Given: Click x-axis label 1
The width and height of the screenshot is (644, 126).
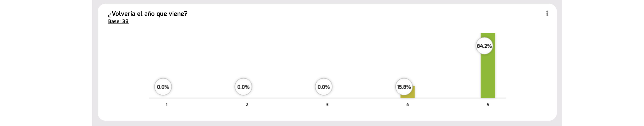Looking at the screenshot, I should (167, 105).
